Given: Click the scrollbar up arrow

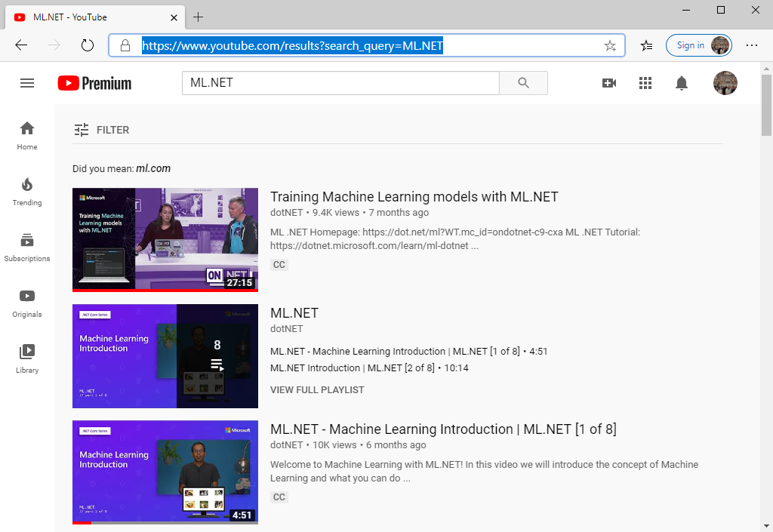Looking at the screenshot, I should click(x=766, y=67).
